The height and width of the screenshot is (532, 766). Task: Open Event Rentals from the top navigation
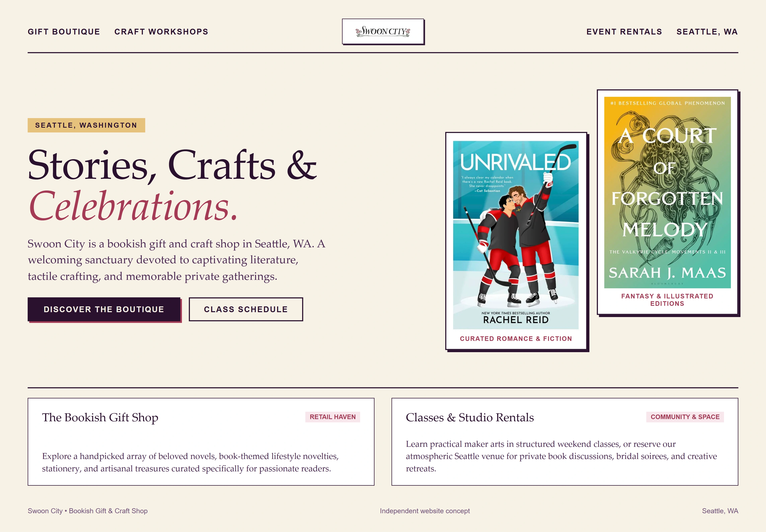point(624,32)
